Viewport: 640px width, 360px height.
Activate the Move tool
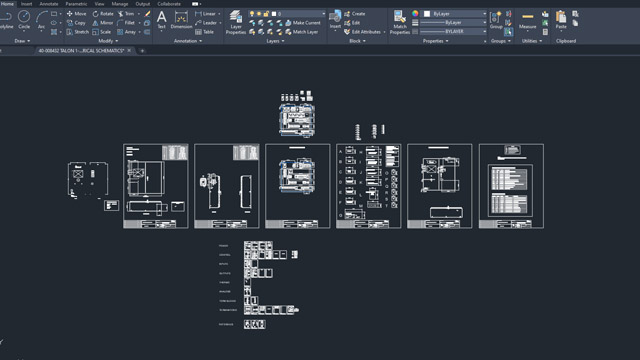coord(76,14)
